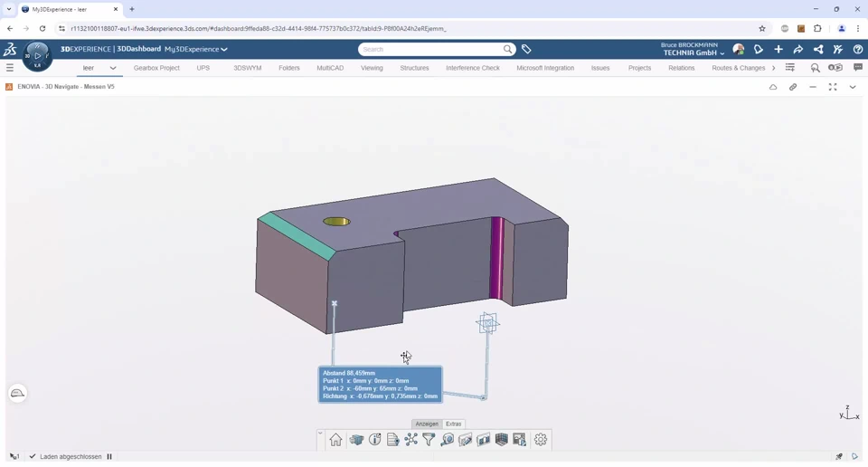Click the browser address bar
Image resolution: width=868 pixels, height=467 pixels.
(410, 28)
